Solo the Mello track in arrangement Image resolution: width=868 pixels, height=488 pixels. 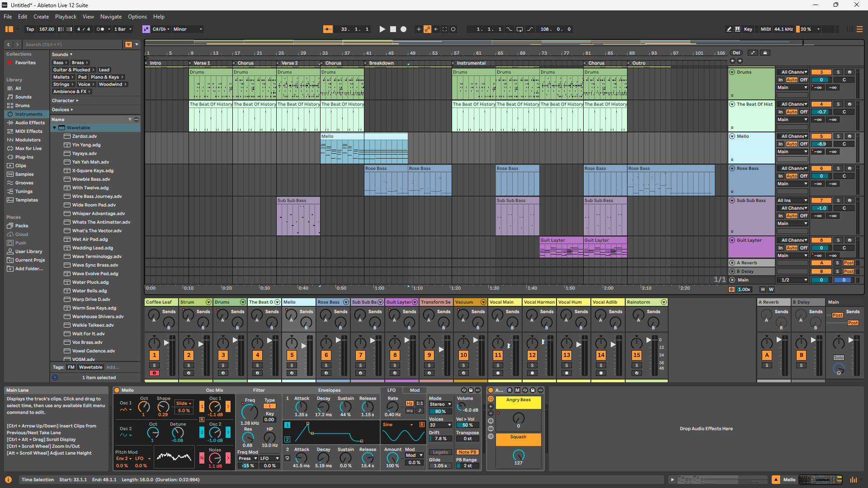click(838, 136)
